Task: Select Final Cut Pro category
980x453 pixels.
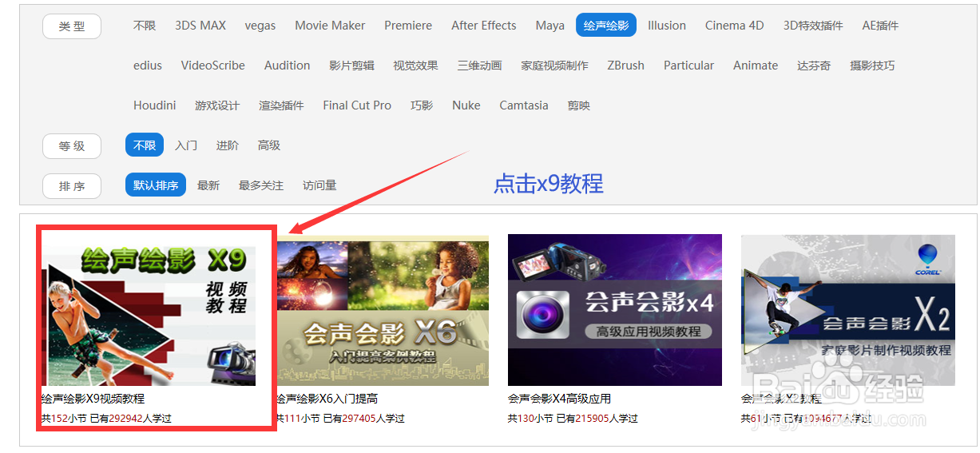Action: click(357, 105)
